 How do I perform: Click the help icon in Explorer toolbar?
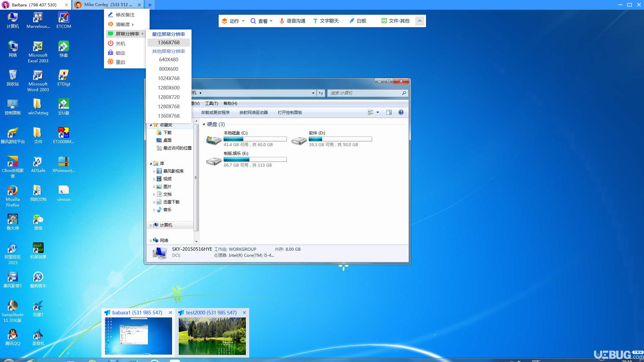pyautogui.click(x=401, y=112)
